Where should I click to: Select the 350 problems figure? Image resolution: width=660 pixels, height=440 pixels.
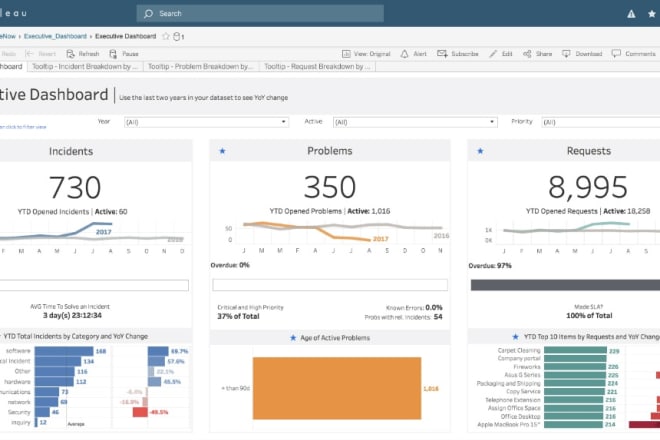click(330, 187)
